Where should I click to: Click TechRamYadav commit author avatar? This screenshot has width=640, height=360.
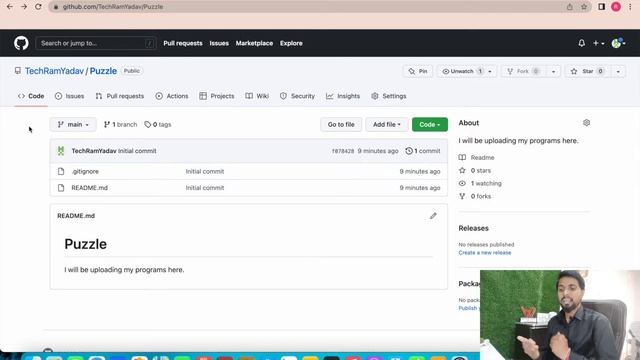61,151
